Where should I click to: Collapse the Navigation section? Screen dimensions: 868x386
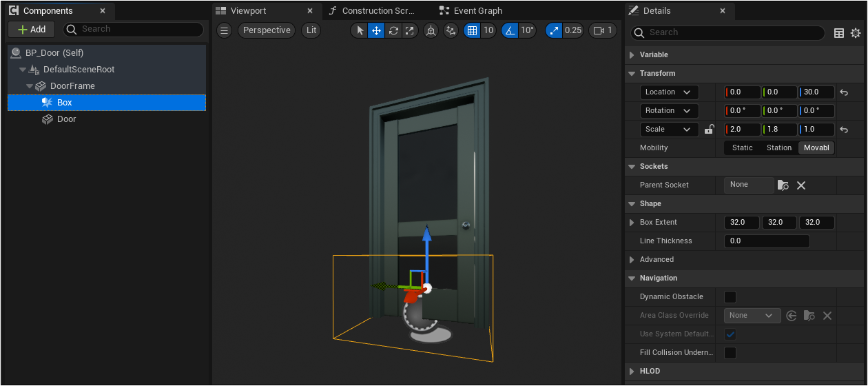pyautogui.click(x=632, y=278)
